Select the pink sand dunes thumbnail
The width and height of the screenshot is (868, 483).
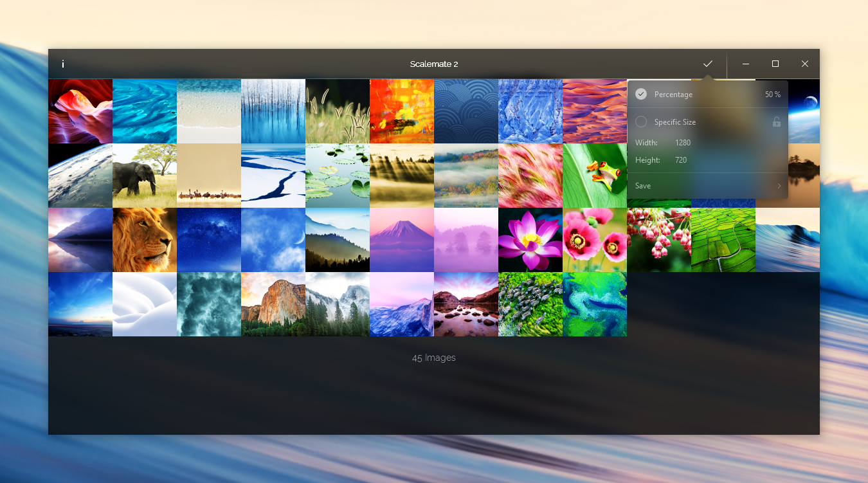tap(595, 111)
